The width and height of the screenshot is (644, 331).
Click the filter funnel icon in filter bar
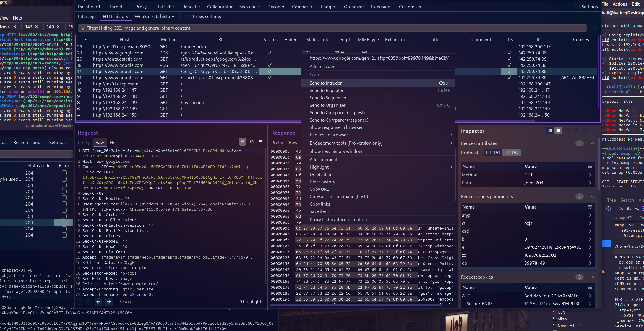click(83, 28)
